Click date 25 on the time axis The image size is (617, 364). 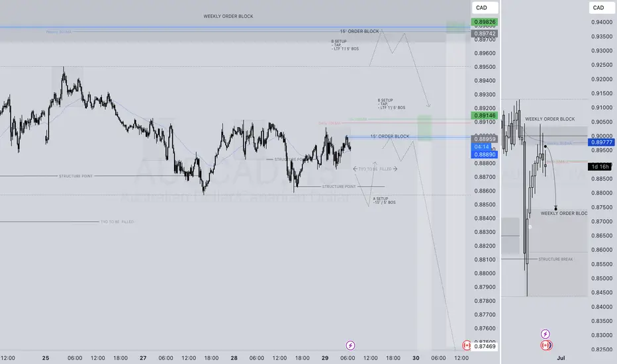click(x=46, y=357)
